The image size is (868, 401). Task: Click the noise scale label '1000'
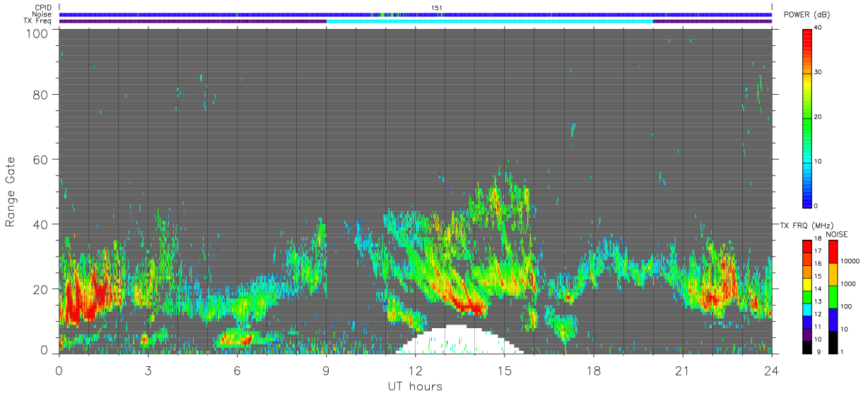point(849,284)
